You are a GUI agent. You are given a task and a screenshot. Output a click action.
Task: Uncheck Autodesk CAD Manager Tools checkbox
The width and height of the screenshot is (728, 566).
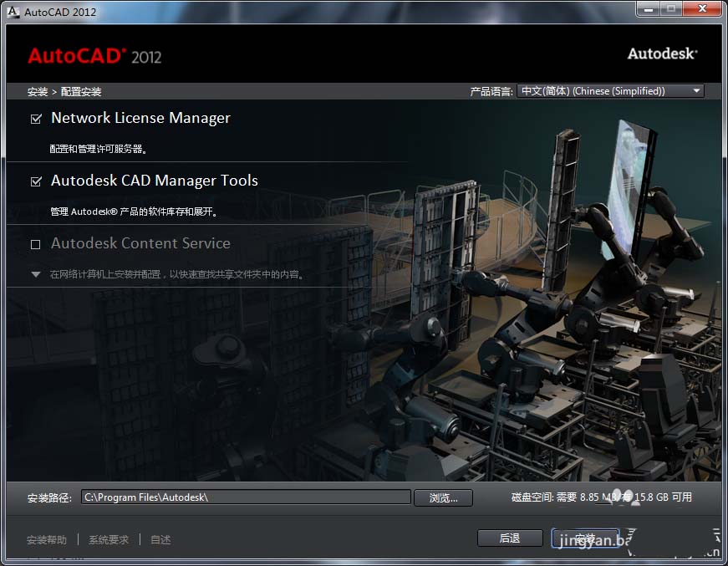coord(36,181)
